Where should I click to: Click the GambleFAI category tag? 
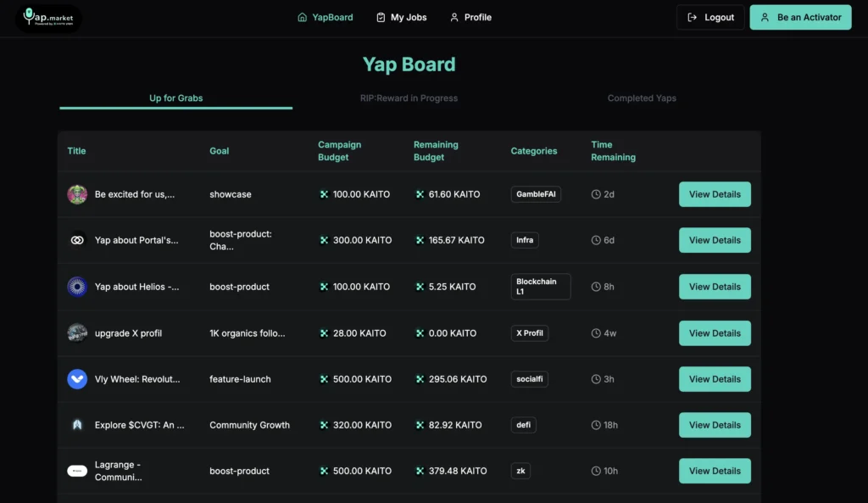536,194
